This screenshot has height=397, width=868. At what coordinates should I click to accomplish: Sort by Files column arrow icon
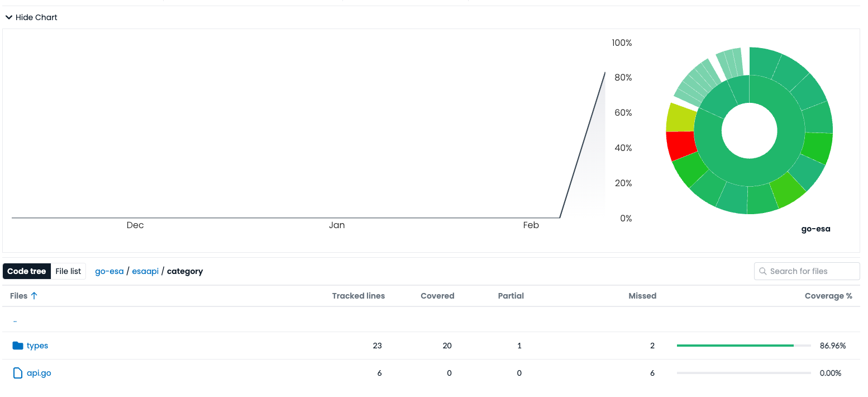34,296
